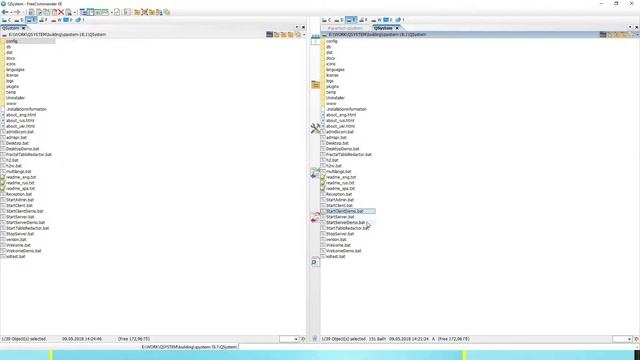This screenshot has width=640, height=360.
Task: Select drive F in the left panel drive bar
Action: (x=43, y=20)
